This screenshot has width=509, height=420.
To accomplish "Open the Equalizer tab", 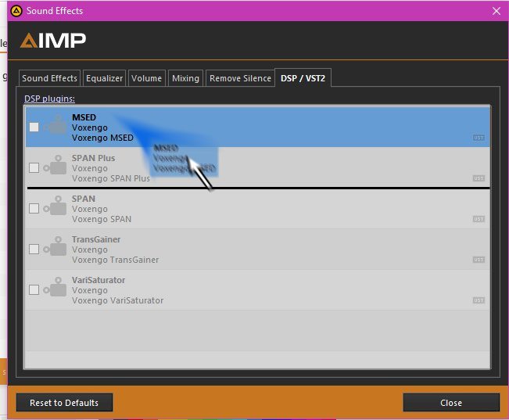I will click(105, 78).
